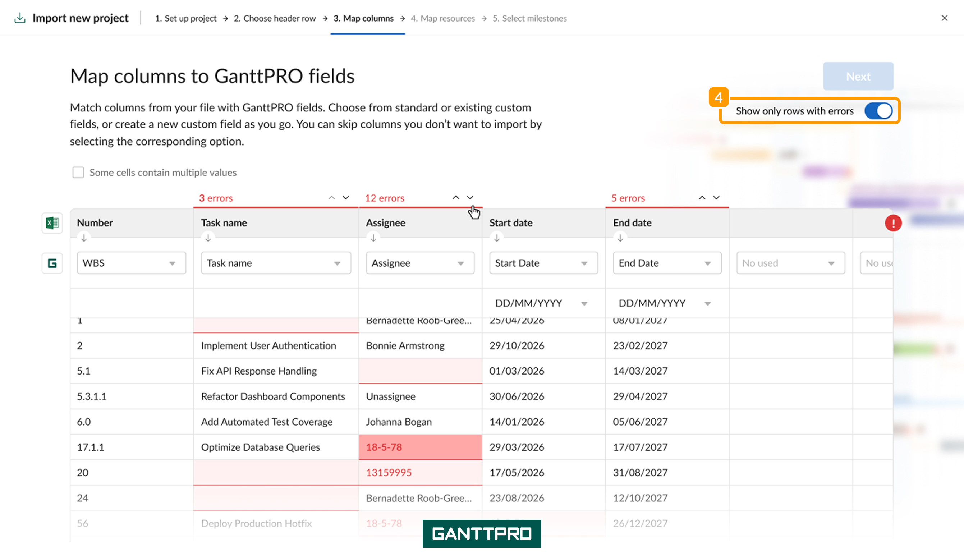The image size is (964, 560).
Task: Click the down arrow under Task name header
Action: coord(208,238)
